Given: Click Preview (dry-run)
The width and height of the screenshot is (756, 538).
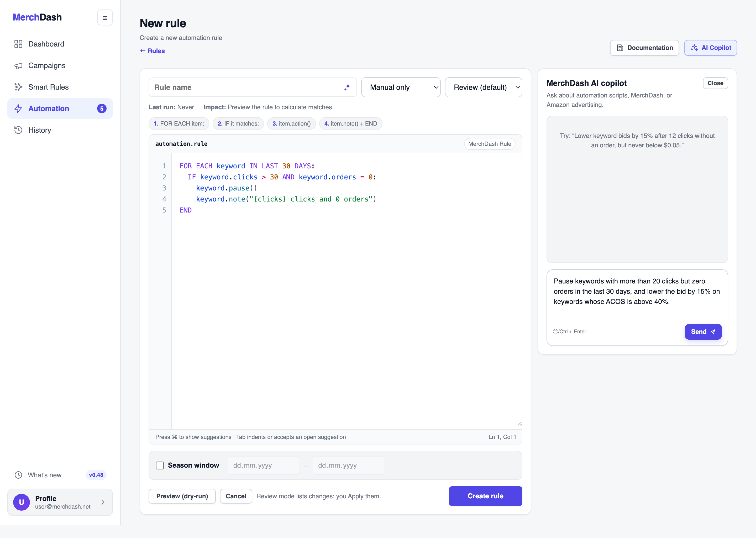Looking at the screenshot, I should [x=182, y=496].
